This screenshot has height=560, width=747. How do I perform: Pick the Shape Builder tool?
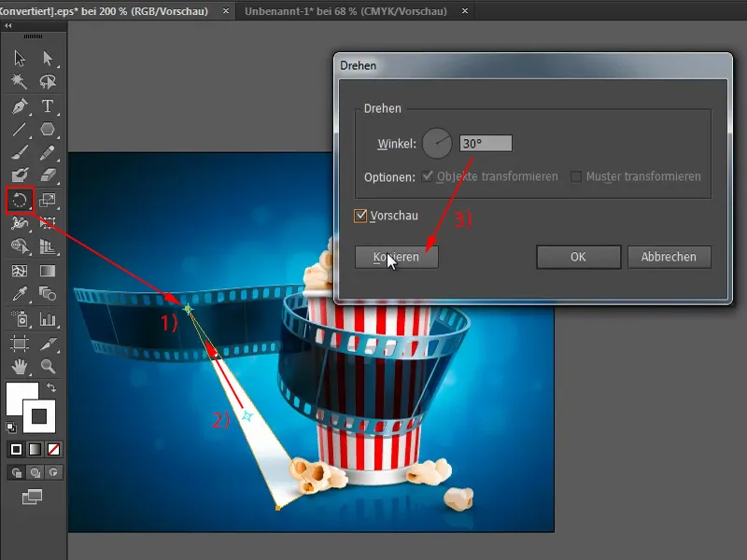20,246
